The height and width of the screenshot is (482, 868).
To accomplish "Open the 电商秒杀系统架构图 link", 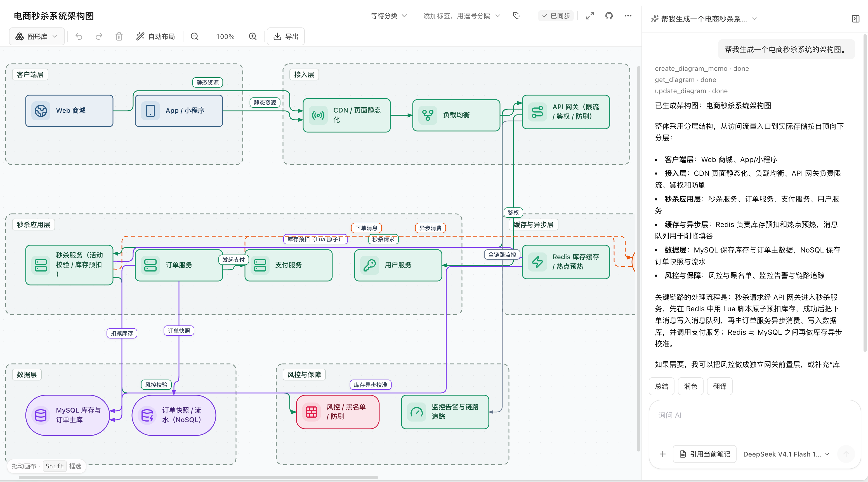I will pyautogui.click(x=738, y=106).
